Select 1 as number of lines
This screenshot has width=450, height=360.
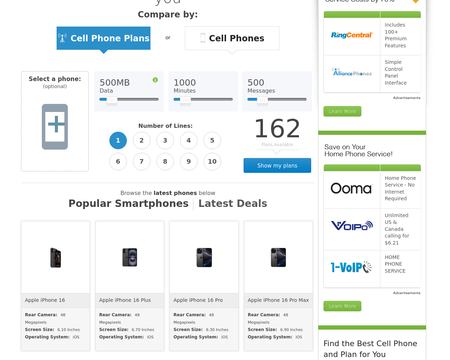tap(118, 140)
